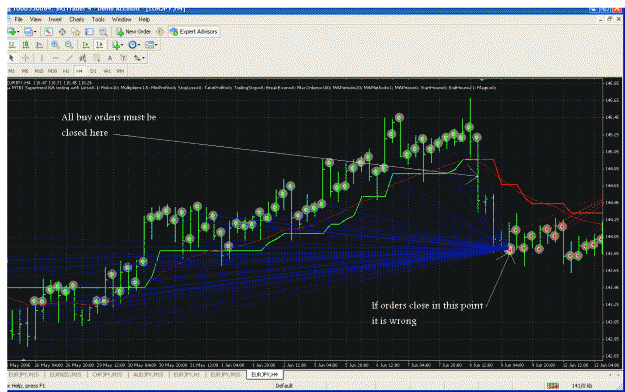The width and height of the screenshot is (625, 392).
Task: Launch MetaEditor from the toolbar icon
Action: (160, 32)
